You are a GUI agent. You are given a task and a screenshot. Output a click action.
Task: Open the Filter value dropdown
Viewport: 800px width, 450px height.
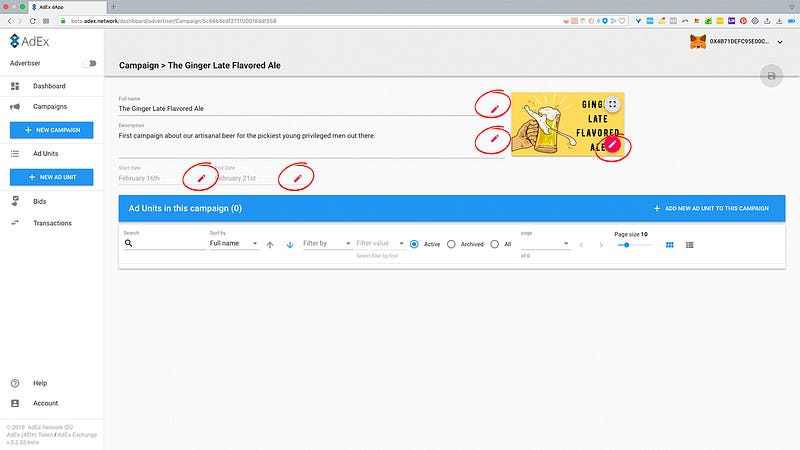(x=380, y=243)
